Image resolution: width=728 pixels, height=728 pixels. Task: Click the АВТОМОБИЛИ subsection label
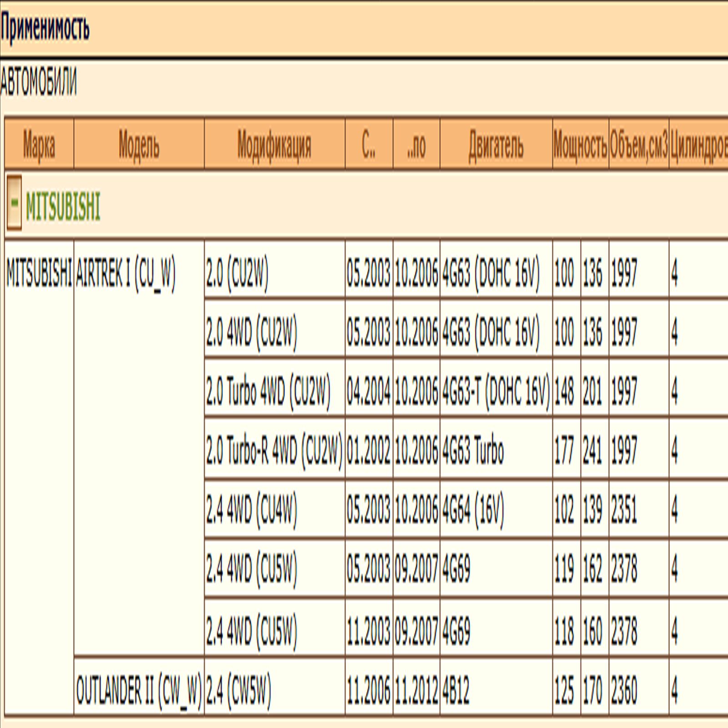tap(38, 82)
